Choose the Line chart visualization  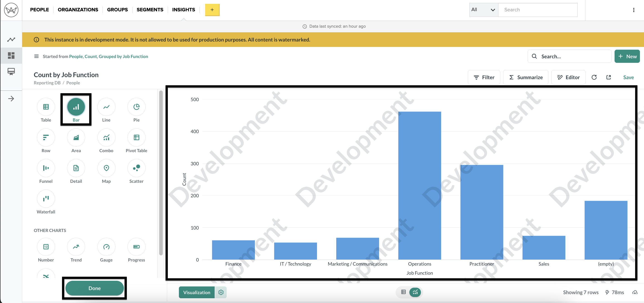coord(106,107)
